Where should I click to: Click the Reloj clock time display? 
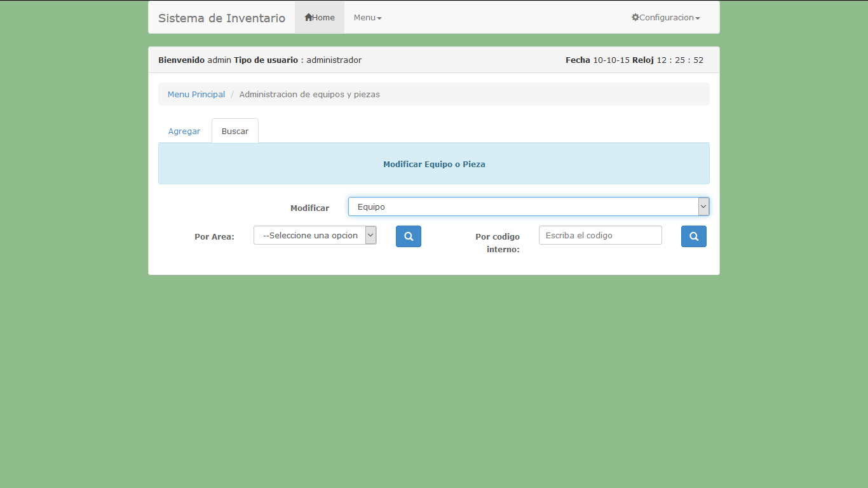[x=668, y=60]
